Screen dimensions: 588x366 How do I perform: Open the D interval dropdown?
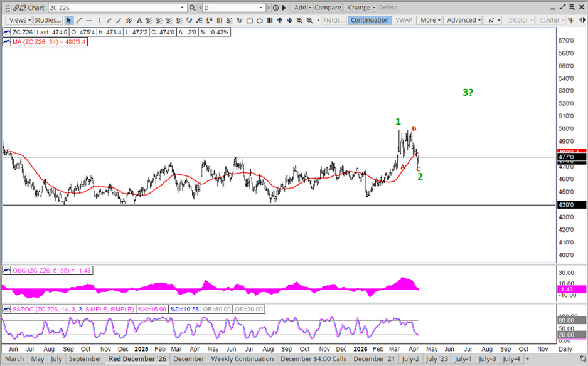coord(260,8)
